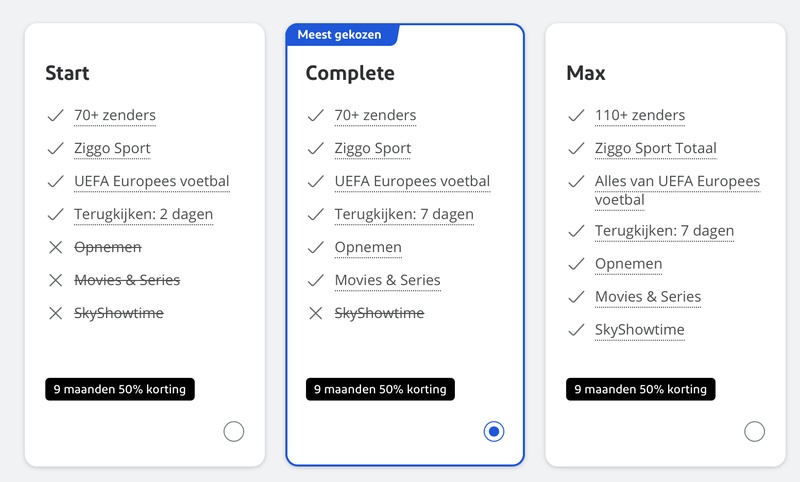Click Max card '9 maanden 50% korting' badge
Image resolution: width=800 pixels, height=482 pixels.
tap(640, 389)
